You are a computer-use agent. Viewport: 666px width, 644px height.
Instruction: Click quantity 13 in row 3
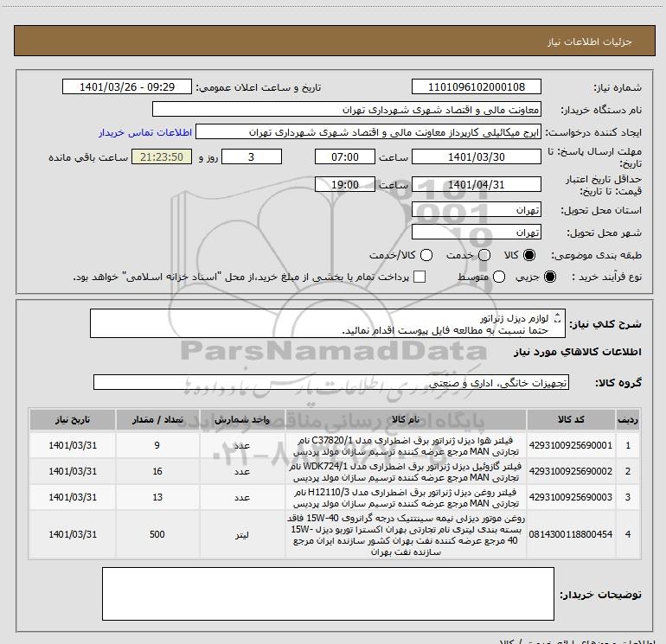click(x=157, y=497)
